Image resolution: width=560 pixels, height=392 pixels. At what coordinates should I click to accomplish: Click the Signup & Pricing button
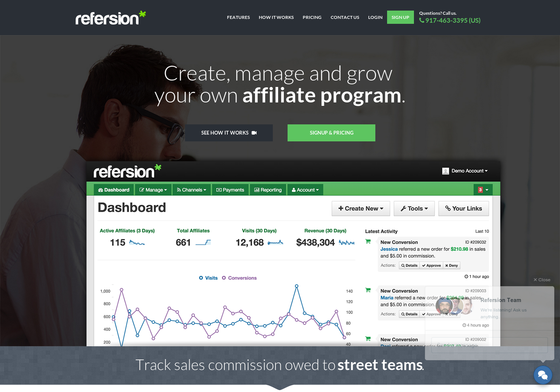(x=331, y=133)
